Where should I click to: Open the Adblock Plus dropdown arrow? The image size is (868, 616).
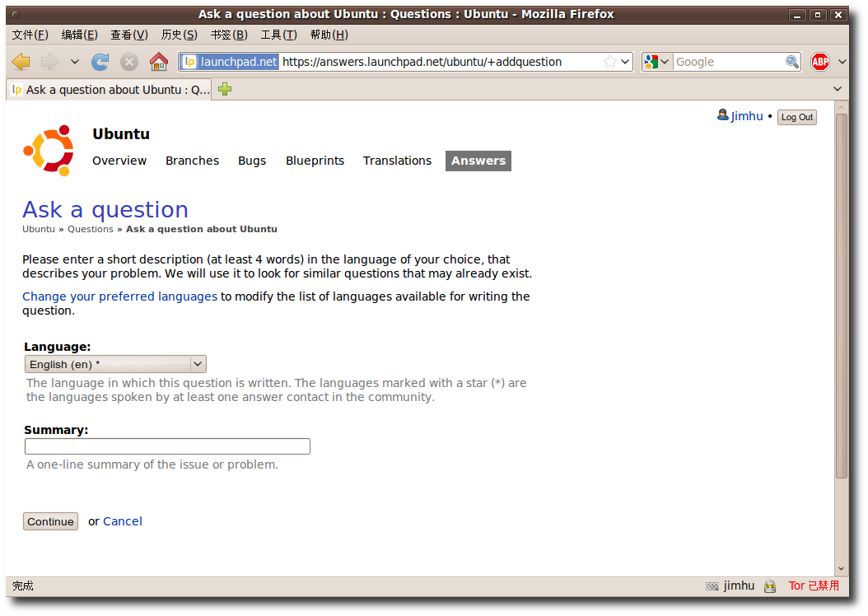pos(842,62)
